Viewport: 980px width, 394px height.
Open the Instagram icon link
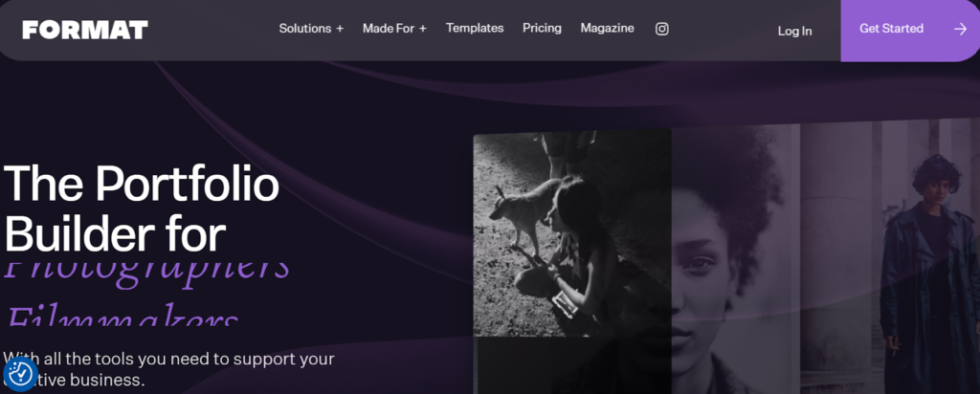point(661,29)
